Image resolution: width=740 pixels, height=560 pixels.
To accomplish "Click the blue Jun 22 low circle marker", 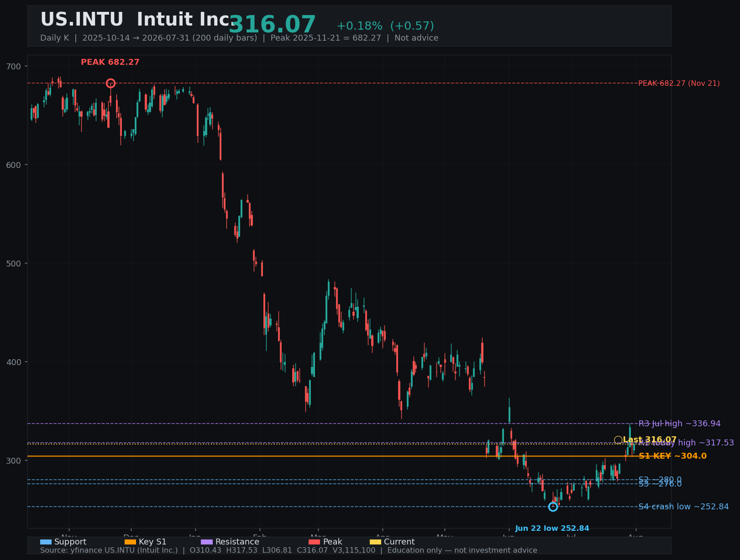I will tap(553, 507).
